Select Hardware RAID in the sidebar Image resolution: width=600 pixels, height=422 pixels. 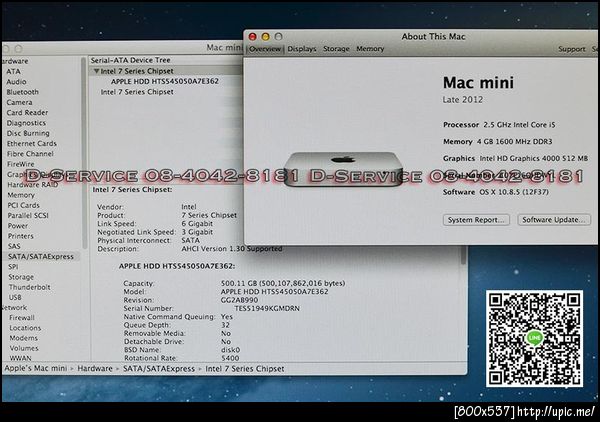(x=33, y=185)
